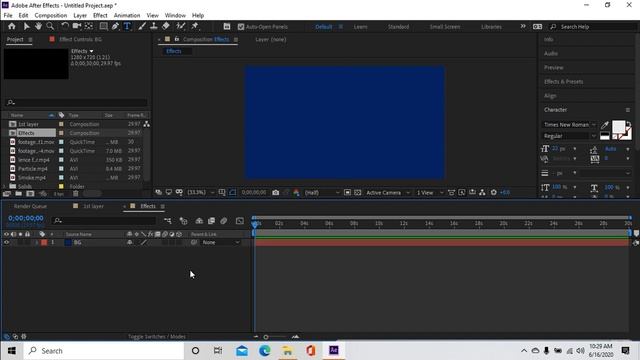This screenshot has width=640, height=360.
Task: Open the Composition menu
Action: [51, 15]
